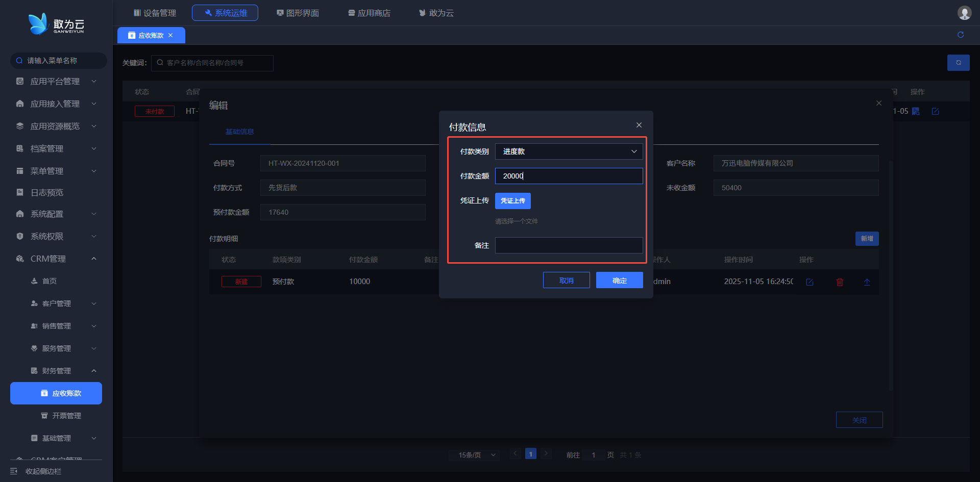The width and height of the screenshot is (980, 482).
Task: Switch to the 设备管理 top menu
Action: tap(155, 13)
